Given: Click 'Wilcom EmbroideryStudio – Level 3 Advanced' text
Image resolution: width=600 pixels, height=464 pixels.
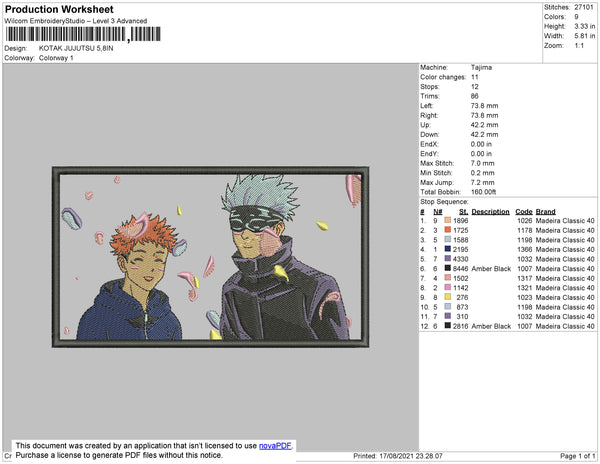Looking at the screenshot, I should click(76, 21).
